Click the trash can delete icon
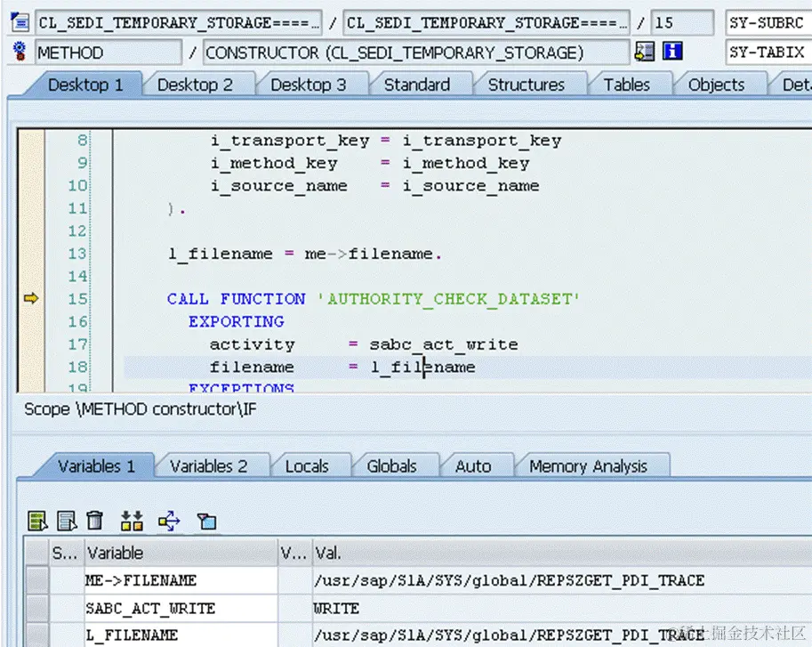Screen dimensions: 812x647 pyautogui.click(x=95, y=521)
